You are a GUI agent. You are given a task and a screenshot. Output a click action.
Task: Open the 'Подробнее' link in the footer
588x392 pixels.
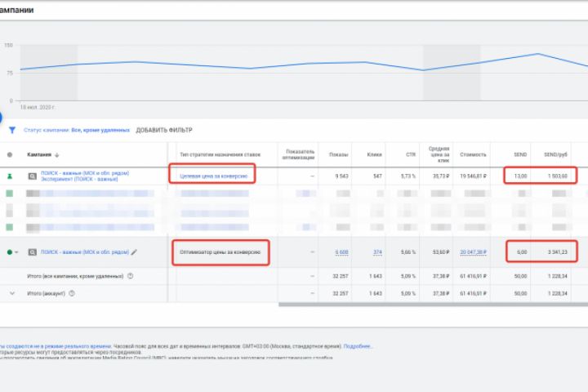click(x=358, y=346)
